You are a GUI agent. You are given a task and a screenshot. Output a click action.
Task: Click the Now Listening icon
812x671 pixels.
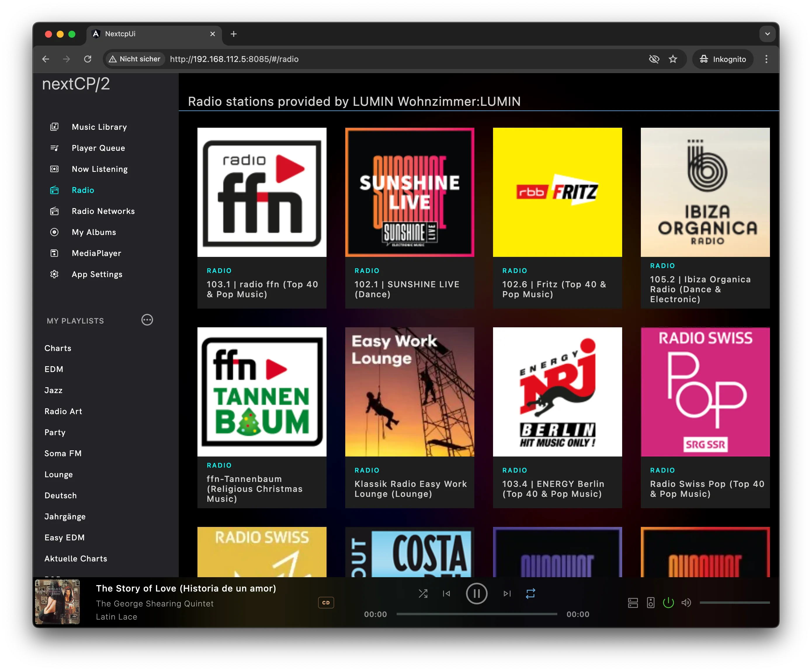[x=54, y=169]
